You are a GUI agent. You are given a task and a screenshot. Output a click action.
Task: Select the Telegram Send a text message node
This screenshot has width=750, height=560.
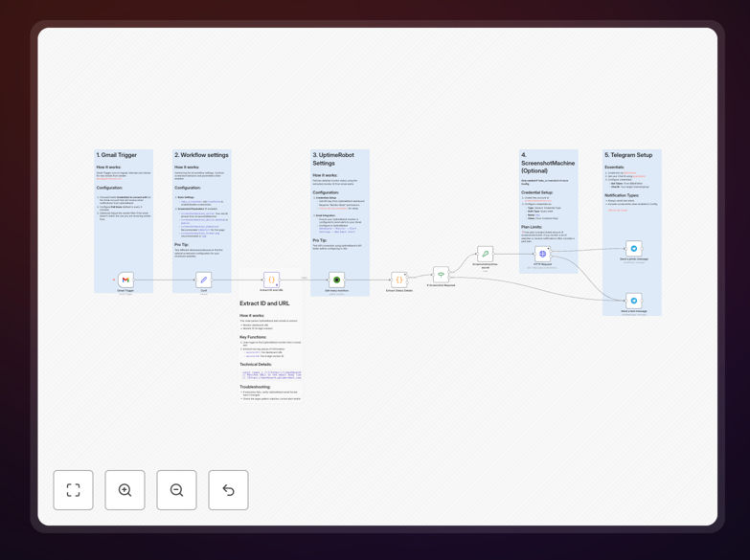[x=634, y=301]
